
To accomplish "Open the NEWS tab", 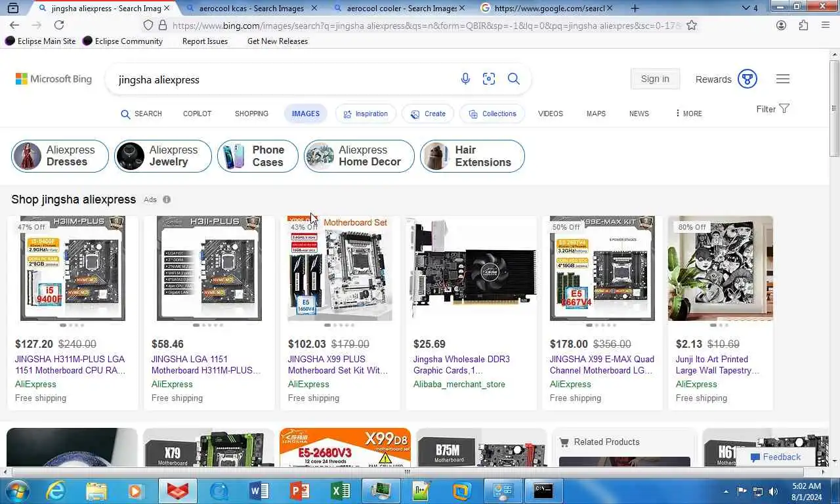I will point(639,114).
